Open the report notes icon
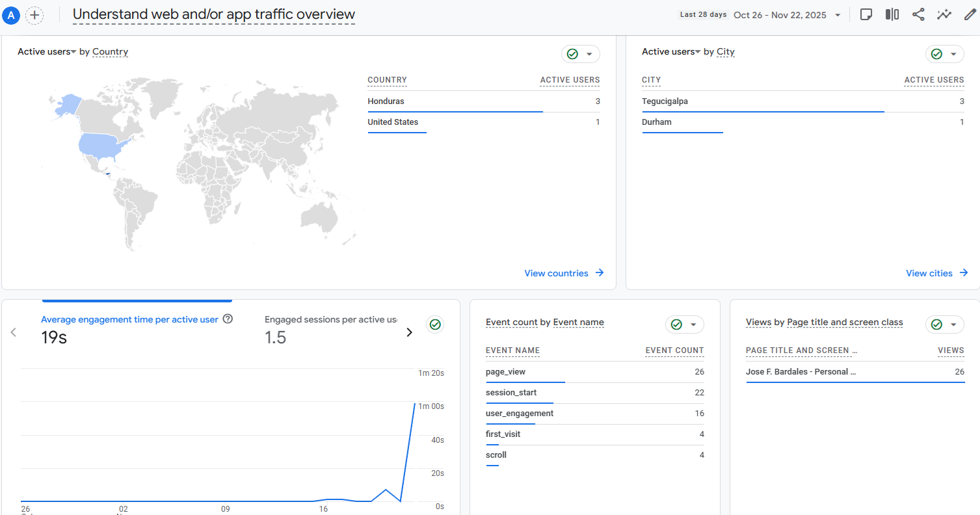 pos(866,15)
